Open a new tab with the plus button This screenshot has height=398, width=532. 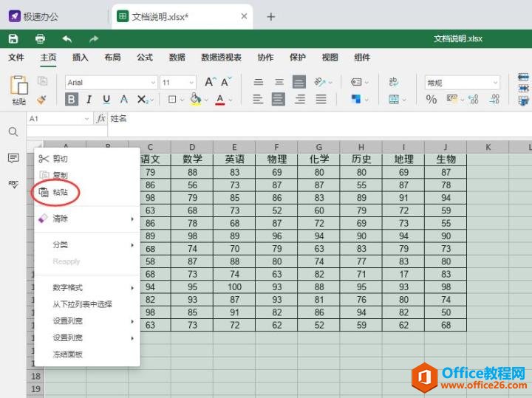[270, 16]
